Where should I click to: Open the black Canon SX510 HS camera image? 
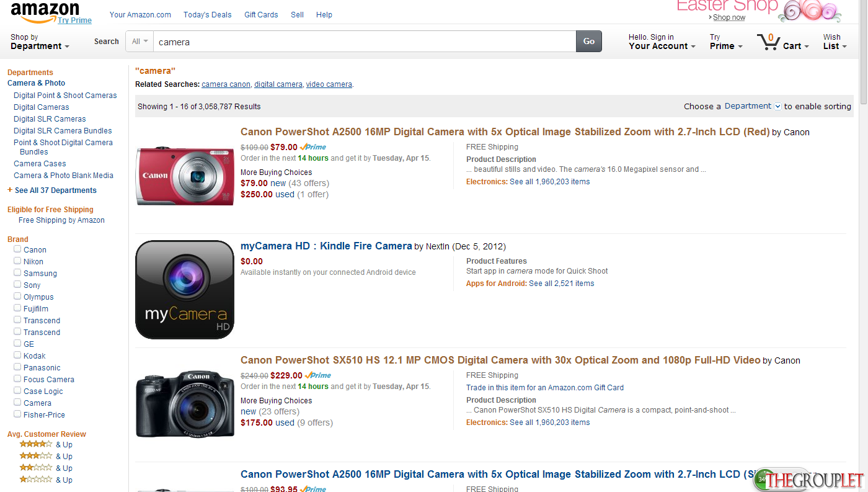click(x=185, y=404)
